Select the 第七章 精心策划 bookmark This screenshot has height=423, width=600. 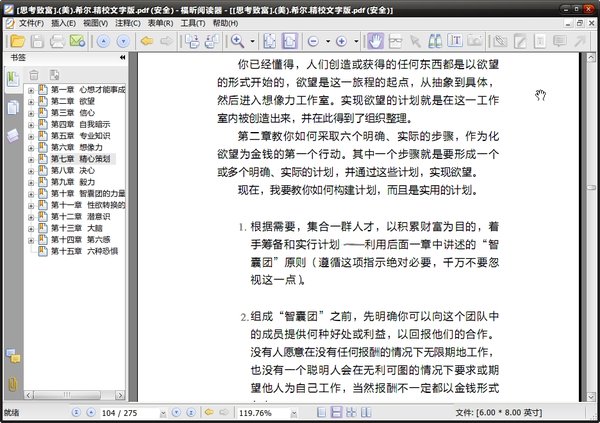(x=81, y=159)
